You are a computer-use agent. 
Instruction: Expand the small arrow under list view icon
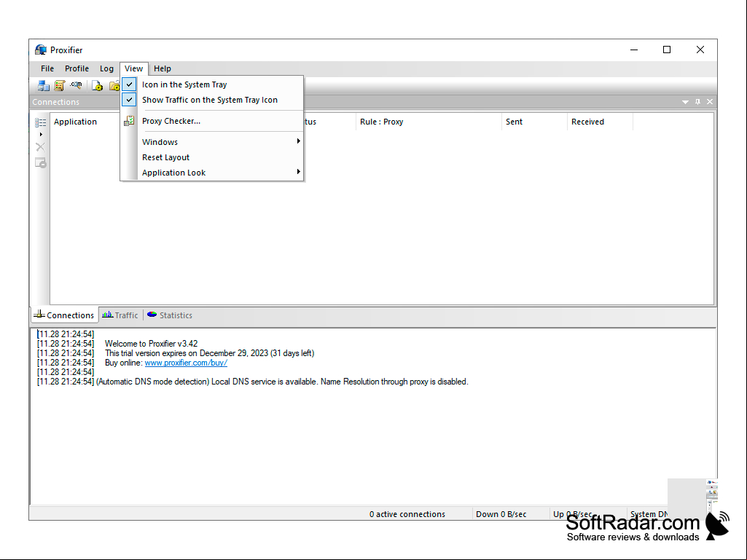click(41, 134)
